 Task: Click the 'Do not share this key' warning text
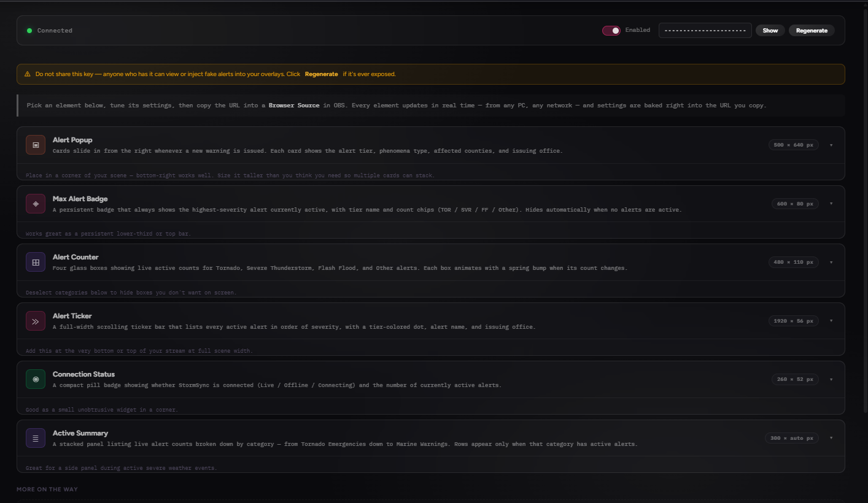coord(168,74)
